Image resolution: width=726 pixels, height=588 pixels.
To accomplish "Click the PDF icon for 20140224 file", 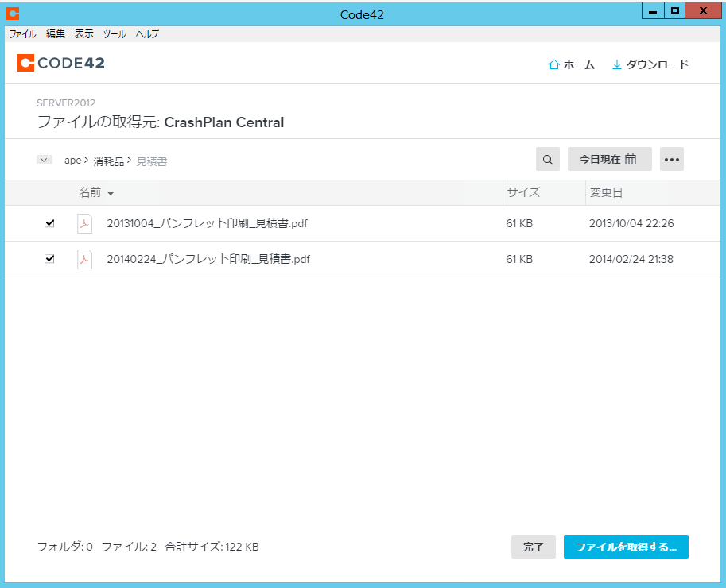I will 85,259.
